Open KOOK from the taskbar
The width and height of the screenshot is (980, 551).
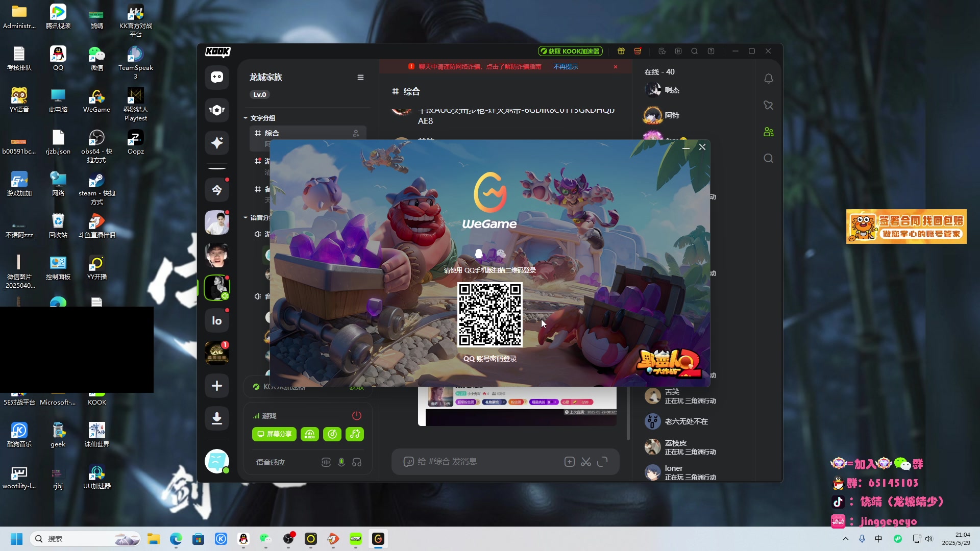(356, 539)
